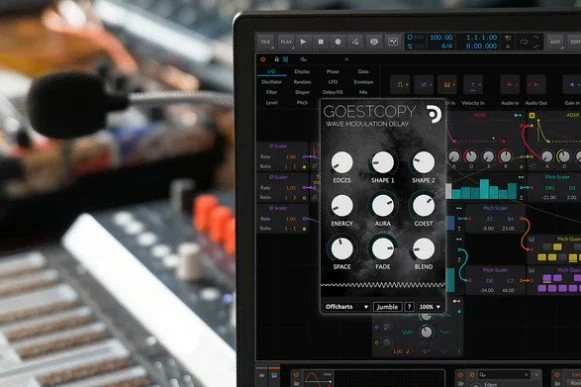Click the transport Play triangle icon
The height and width of the screenshot is (387, 581).
tap(303, 42)
